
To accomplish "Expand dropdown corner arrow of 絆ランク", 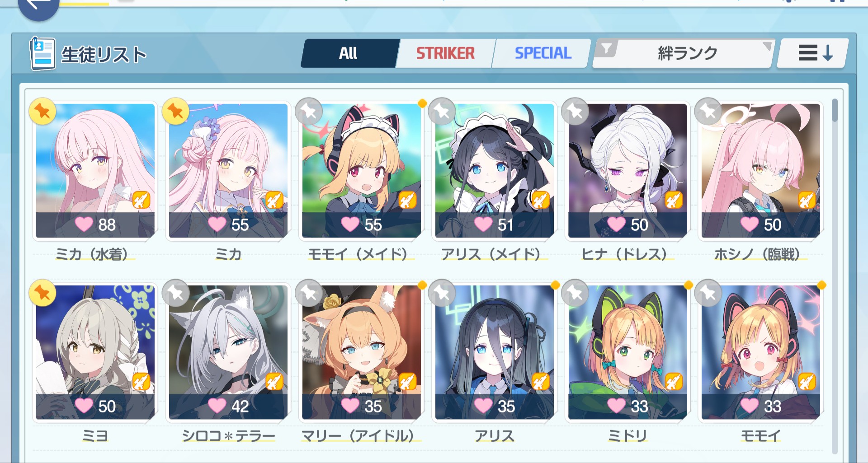I will 767,45.
